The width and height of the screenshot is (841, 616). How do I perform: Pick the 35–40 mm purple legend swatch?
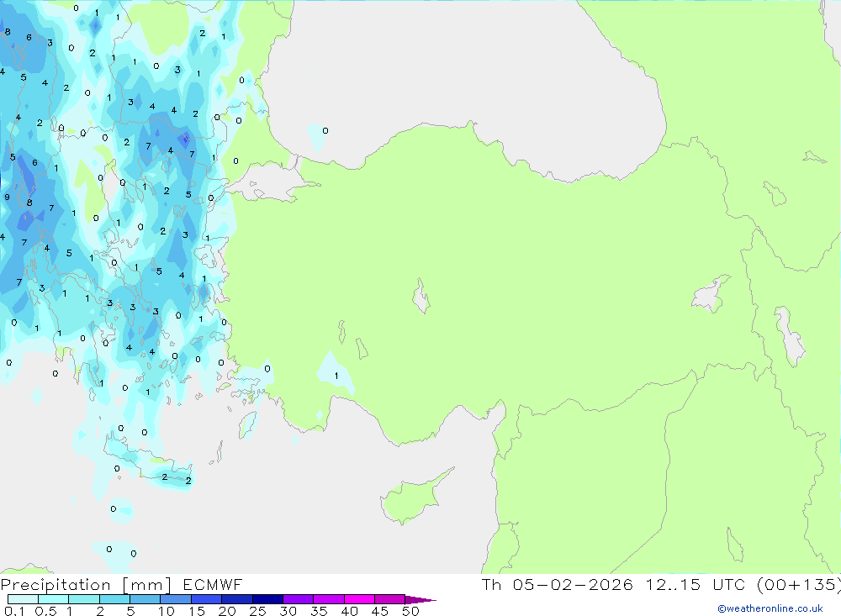tap(329, 599)
